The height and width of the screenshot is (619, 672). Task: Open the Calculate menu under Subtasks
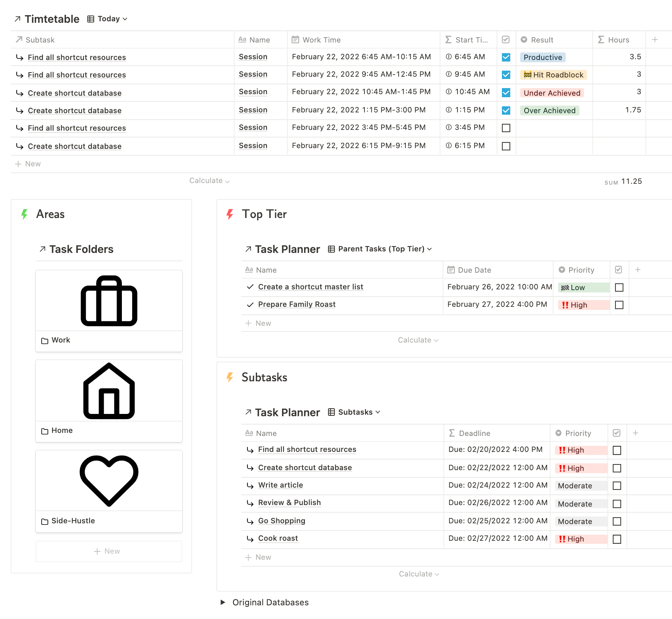(419, 574)
